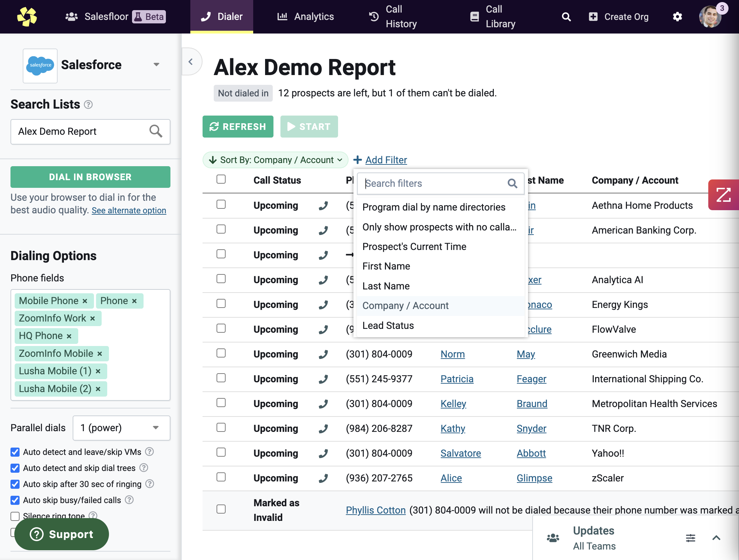Check the Greenwich Media row checkbox
The image size is (739, 560).
tap(221, 353)
